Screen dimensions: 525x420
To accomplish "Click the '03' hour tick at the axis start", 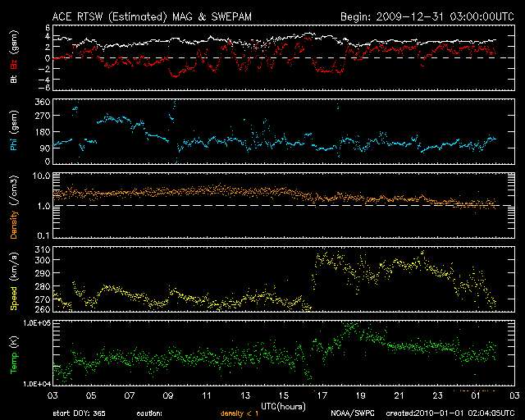I will pos(52,395).
